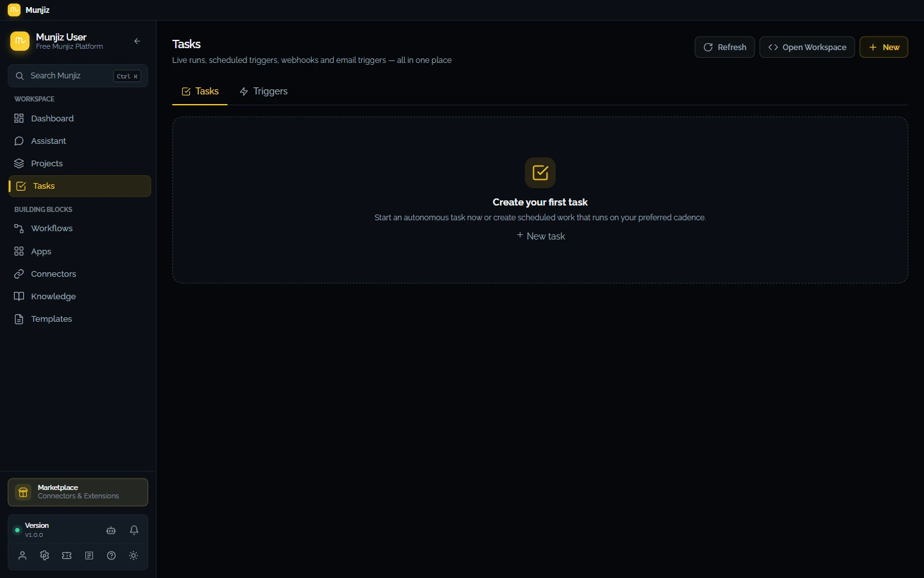Open help with the question mark icon

tap(112, 556)
